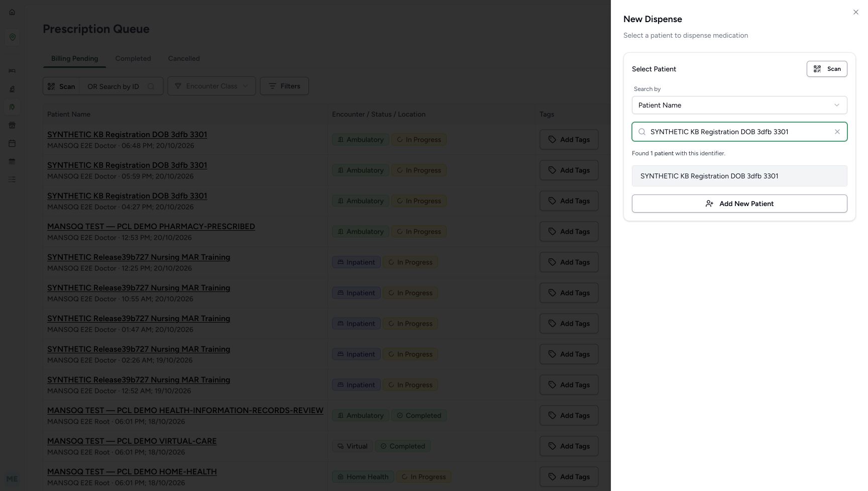Open MANSOQ TEST PCL DEMO PHARMACY-PRESCRIBED patient link
Screen dimensions: 868x491
click(151, 226)
